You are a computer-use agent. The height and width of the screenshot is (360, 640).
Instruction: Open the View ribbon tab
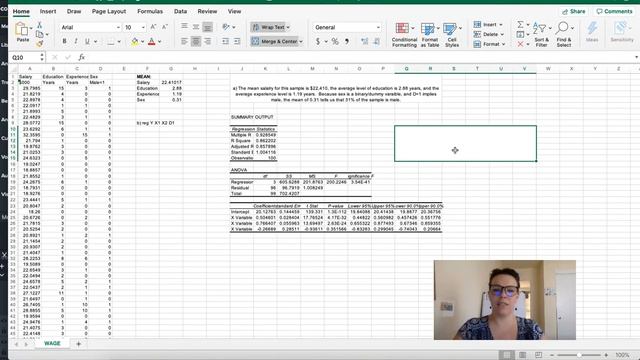[x=234, y=11]
